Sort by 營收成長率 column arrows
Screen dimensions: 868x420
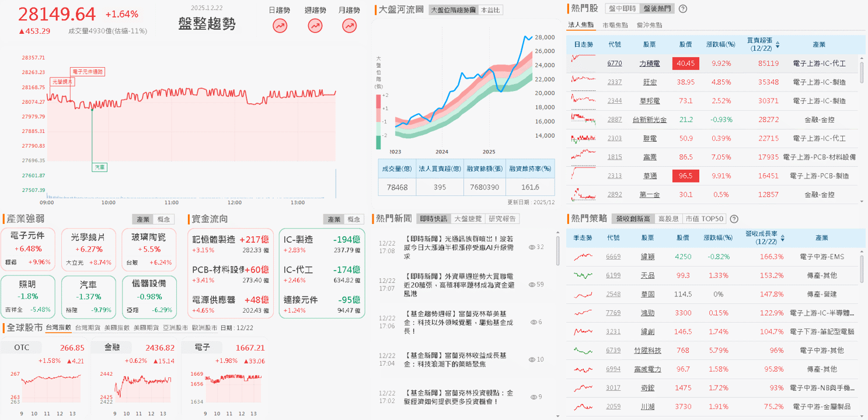point(782,238)
